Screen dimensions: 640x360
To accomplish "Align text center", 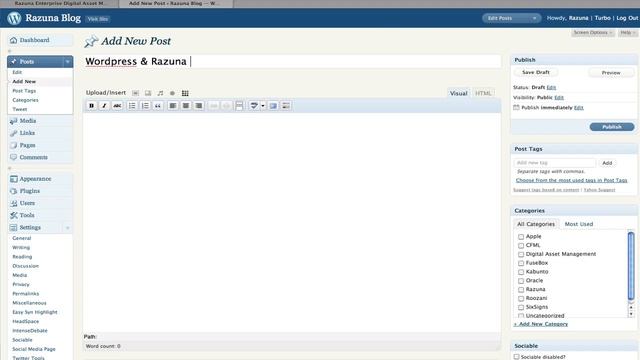I will (x=186, y=106).
